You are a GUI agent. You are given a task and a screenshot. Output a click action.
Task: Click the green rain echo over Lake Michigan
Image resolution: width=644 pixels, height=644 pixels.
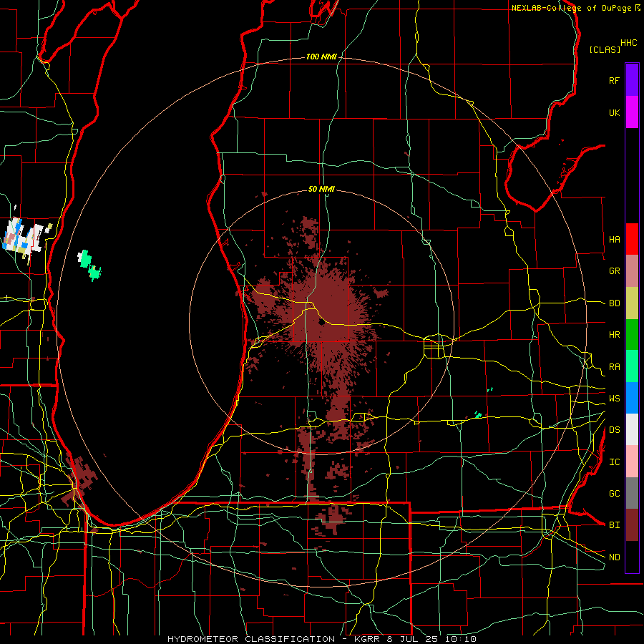coord(89,265)
